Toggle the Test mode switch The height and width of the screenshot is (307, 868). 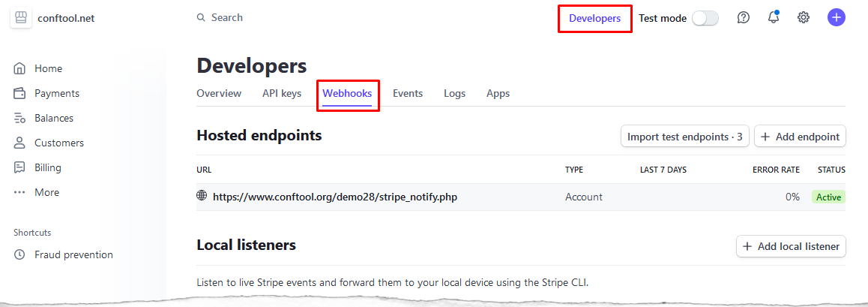(x=705, y=18)
